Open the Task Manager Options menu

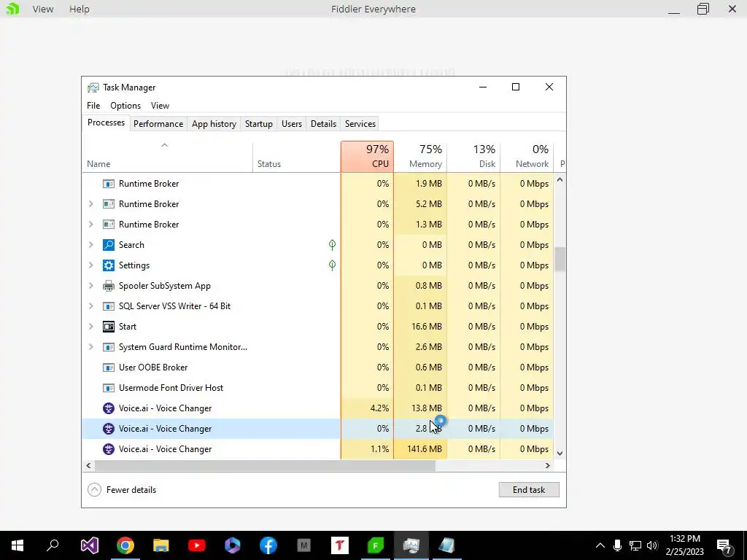click(125, 106)
